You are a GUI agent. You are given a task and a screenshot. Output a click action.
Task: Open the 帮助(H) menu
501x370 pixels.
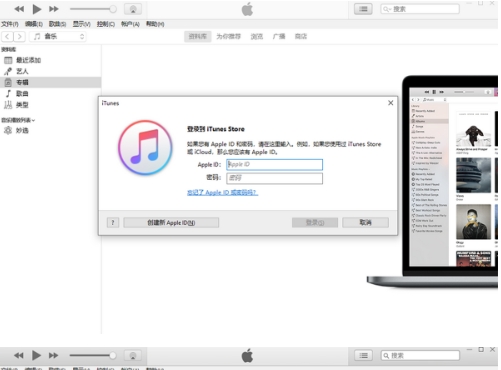[155, 24]
